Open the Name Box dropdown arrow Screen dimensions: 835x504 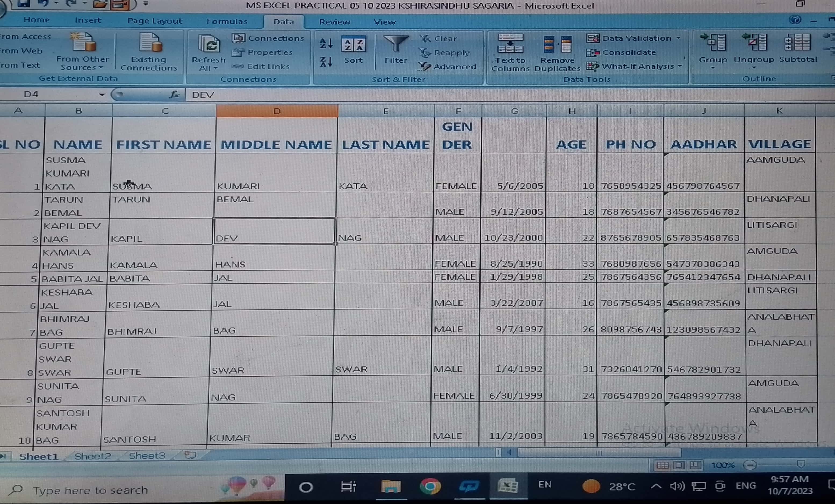pyautogui.click(x=102, y=95)
